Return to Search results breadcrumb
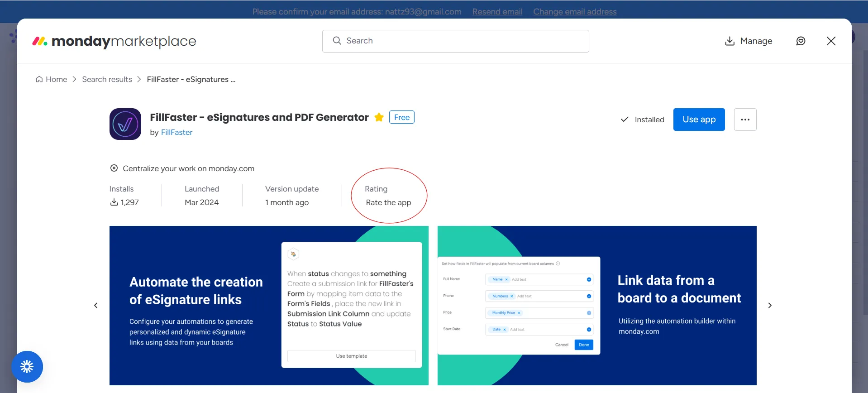The image size is (868, 393). pyautogui.click(x=107, y=79)
